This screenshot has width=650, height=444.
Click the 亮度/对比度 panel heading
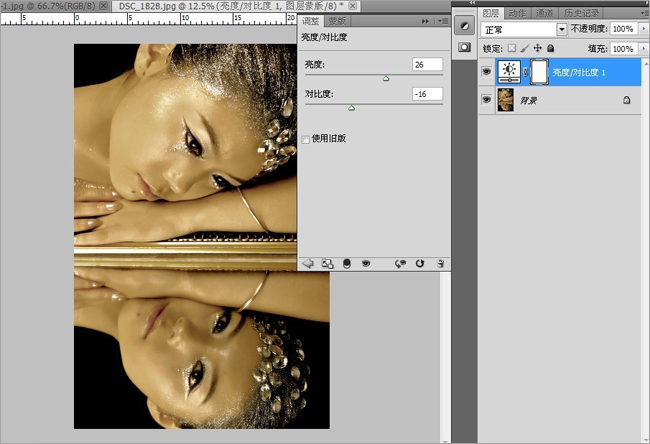click(x=324, y=37)
